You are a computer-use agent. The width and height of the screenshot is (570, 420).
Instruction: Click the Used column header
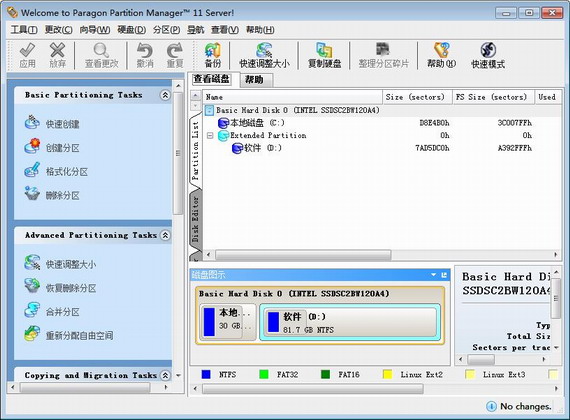[x=547, y=97]
